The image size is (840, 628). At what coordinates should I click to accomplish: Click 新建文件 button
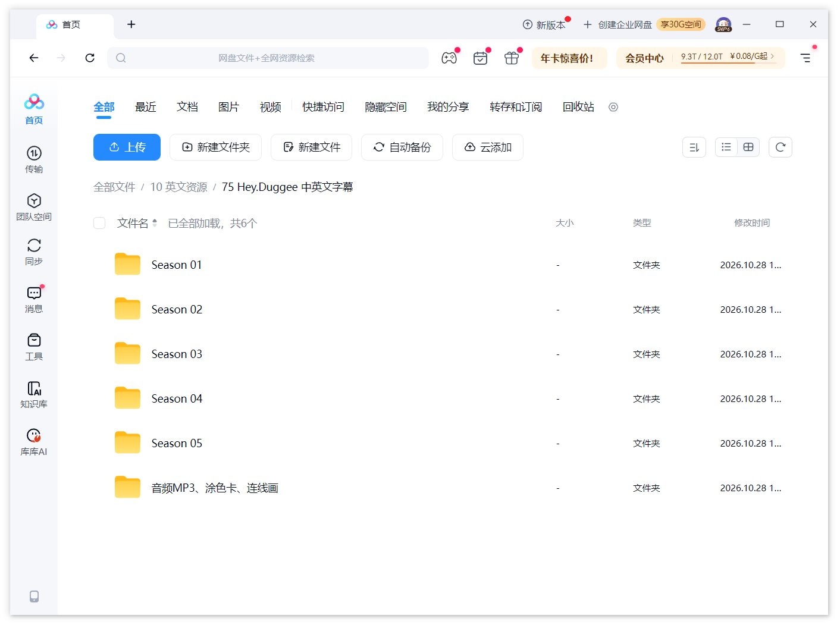(x=311, y=147)
